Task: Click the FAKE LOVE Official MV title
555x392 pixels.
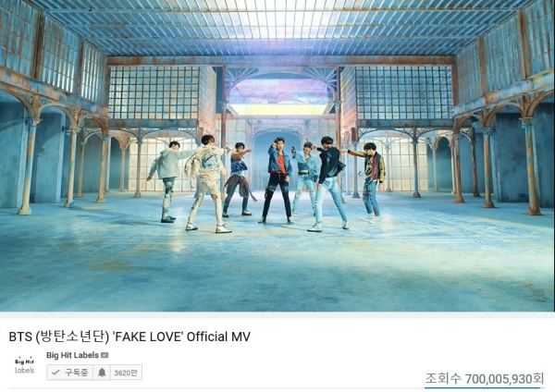Action: coord(129,337)
